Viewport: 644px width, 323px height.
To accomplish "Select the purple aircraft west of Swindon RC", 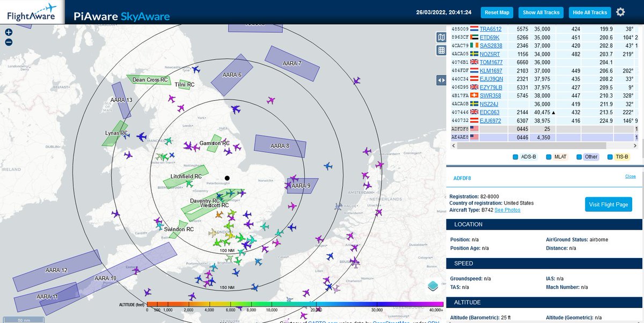I will (x=157, y=221).
